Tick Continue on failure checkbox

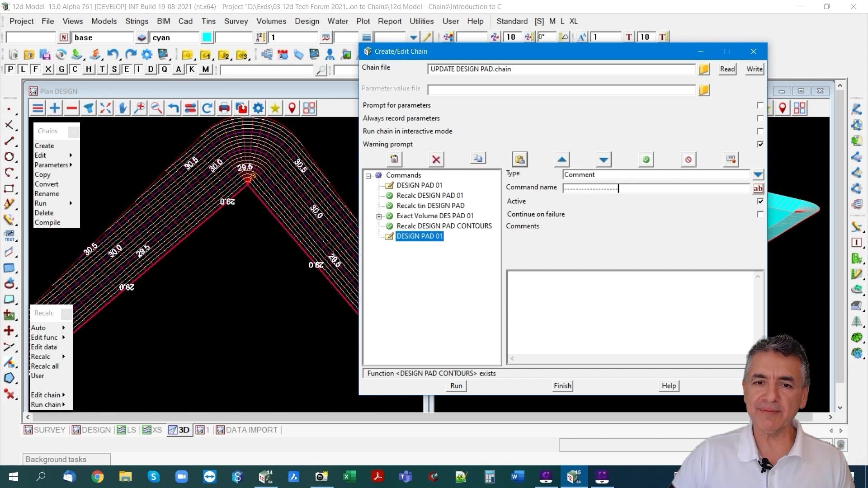pos(760,214)
